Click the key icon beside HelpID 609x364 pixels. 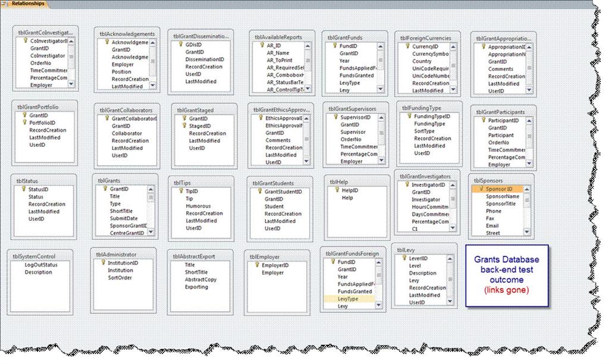337,190
